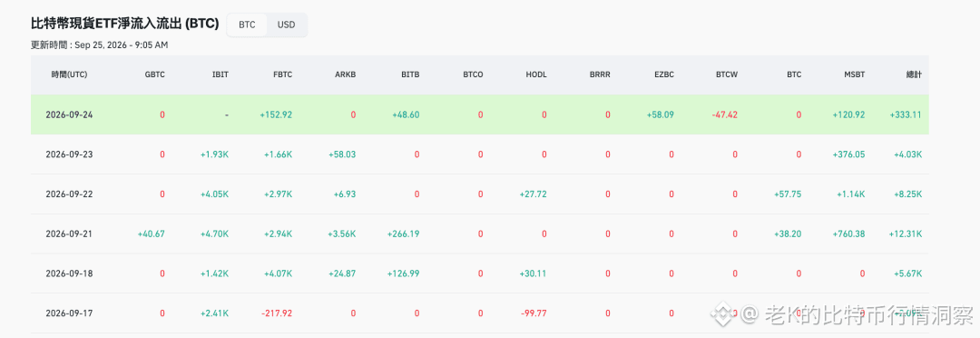The height and width of the screenshot is (338, 980).
Task: Click the FBTC column header
Action: (x=282, y=75)
